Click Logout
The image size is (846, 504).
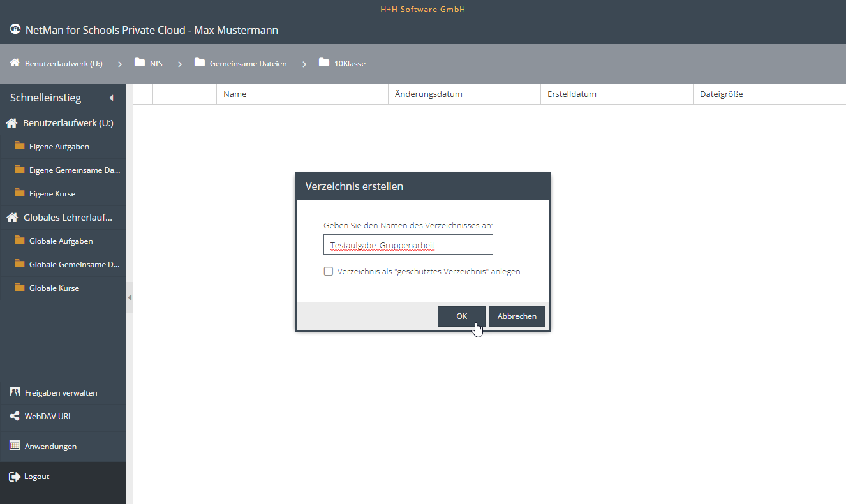(36, 477)
